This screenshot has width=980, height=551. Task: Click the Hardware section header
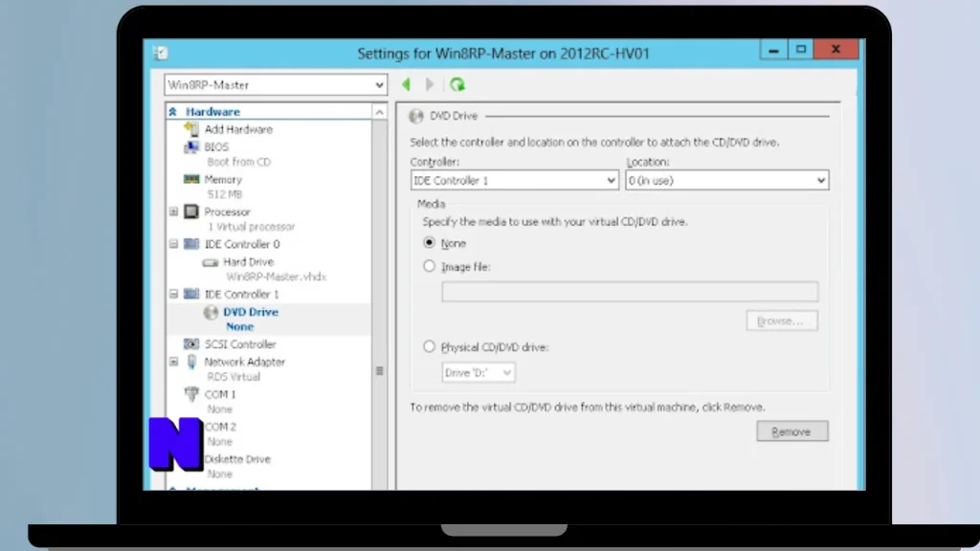tap(212, 112)
